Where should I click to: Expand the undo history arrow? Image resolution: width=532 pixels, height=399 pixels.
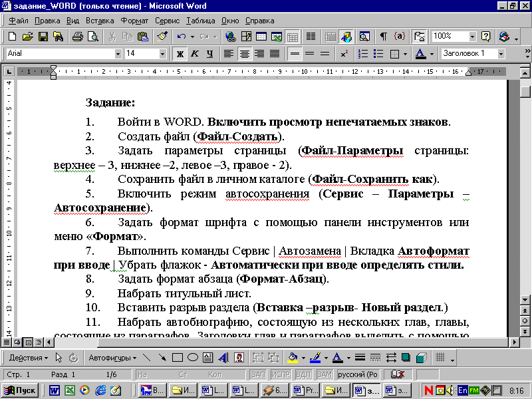pos(192,37)
